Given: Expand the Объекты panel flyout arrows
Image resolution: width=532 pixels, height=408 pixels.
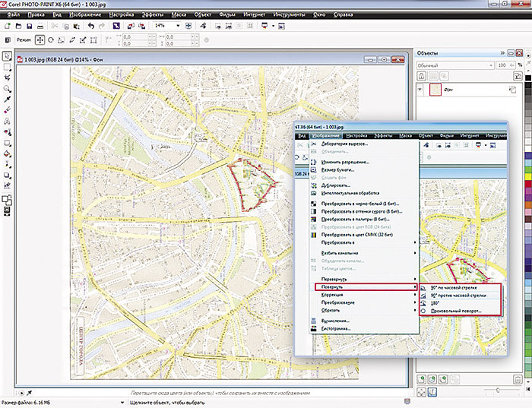Looking at the screenshot, I should pos(502,53).
